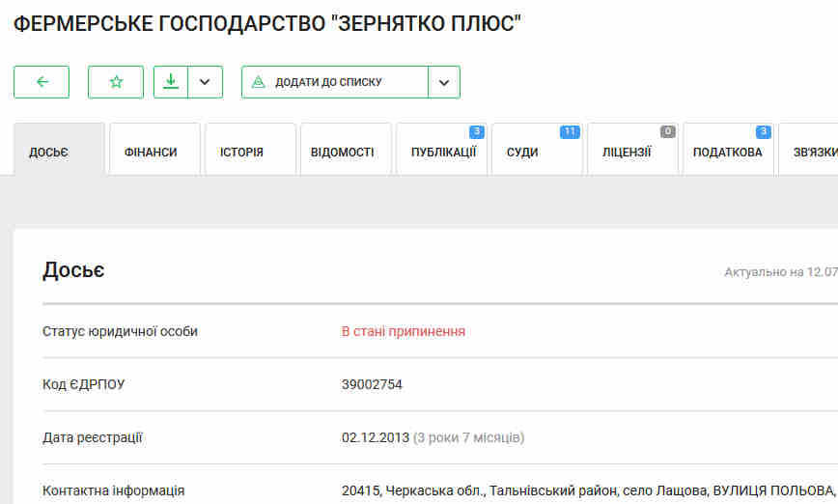Click the red status 'В стані припинення'
The height and width of the screenshot is (504, 838).
click(404, 331)
